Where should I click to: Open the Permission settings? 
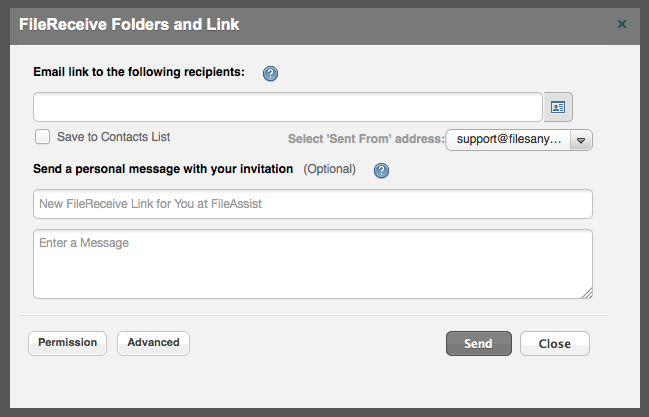pos(68,343)
